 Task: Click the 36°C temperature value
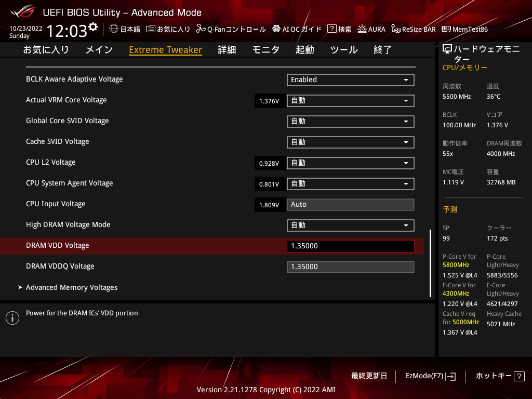tap(494, 97)
